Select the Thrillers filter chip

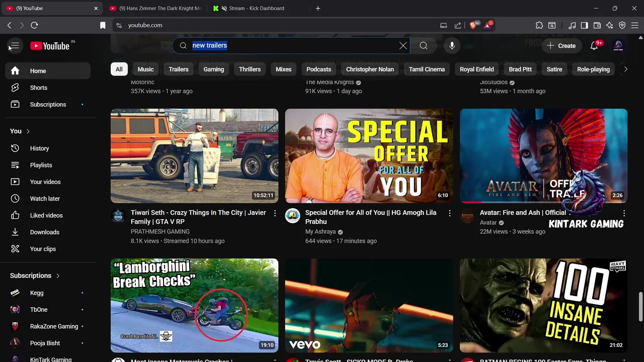click(x=250, y=69)
